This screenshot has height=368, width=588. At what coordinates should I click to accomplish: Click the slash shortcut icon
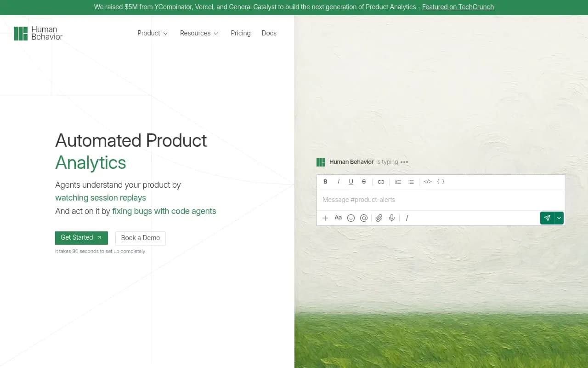coord(407,218)
